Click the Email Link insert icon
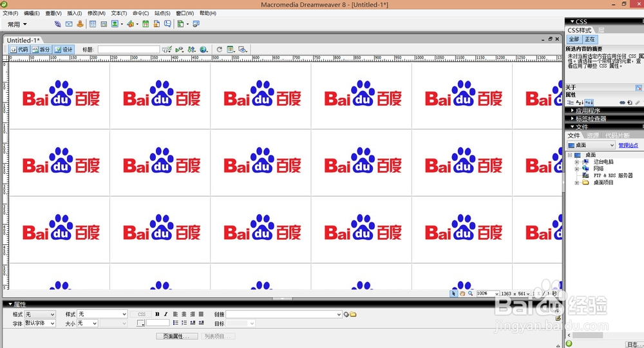The image size is (644, 348). click(69, 24)
